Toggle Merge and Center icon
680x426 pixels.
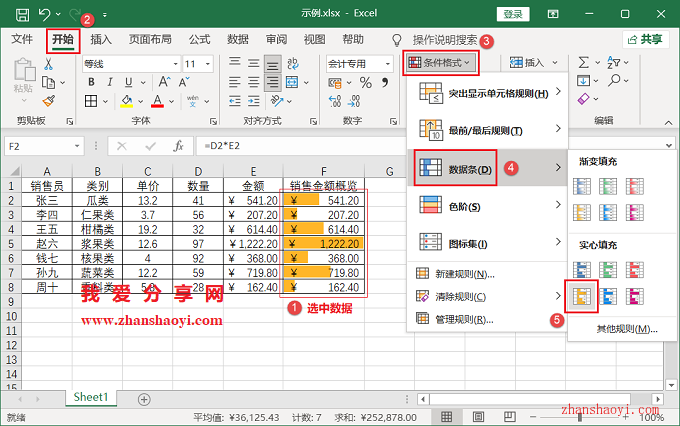click(292, 82)
